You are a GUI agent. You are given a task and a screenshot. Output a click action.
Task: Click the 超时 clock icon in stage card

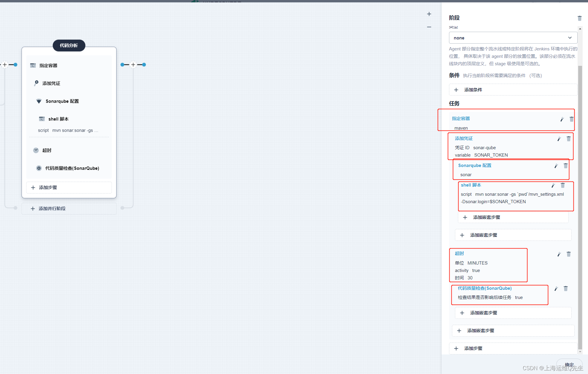pos(36,150)
